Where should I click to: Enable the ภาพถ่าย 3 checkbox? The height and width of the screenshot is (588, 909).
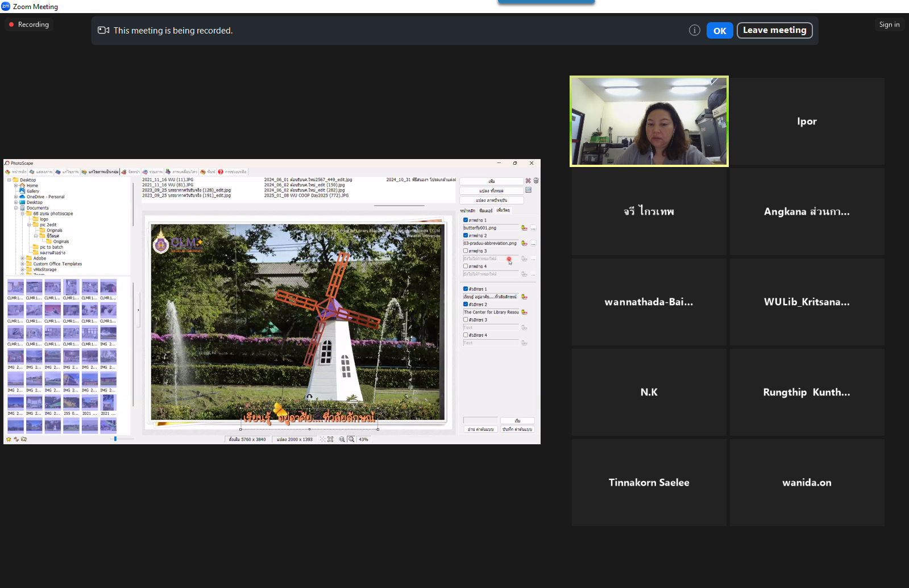[x=466, y=251]
